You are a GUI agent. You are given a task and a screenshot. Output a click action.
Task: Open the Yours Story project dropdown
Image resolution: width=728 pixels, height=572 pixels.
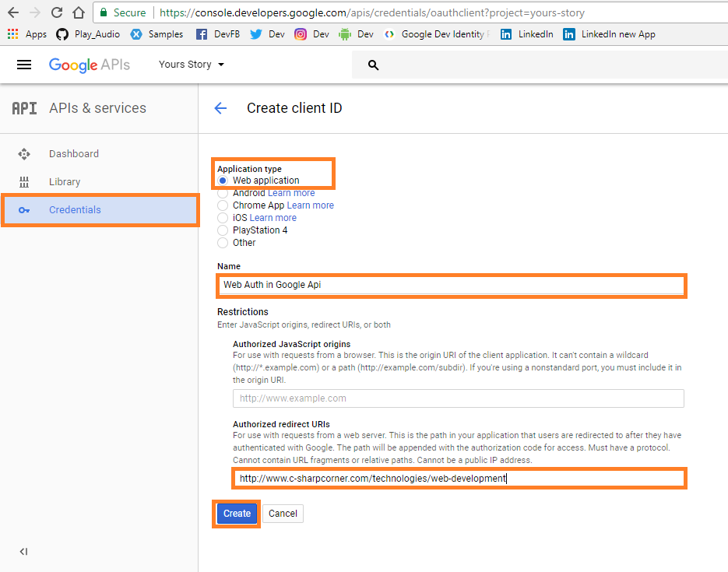pyautogui.click(x=190, y=65)
